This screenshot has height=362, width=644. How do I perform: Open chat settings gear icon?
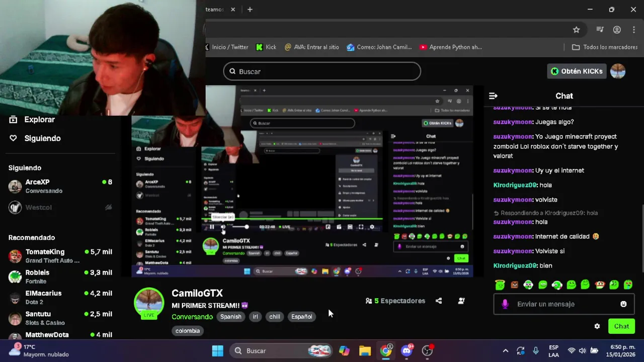(x=597, y=326)
